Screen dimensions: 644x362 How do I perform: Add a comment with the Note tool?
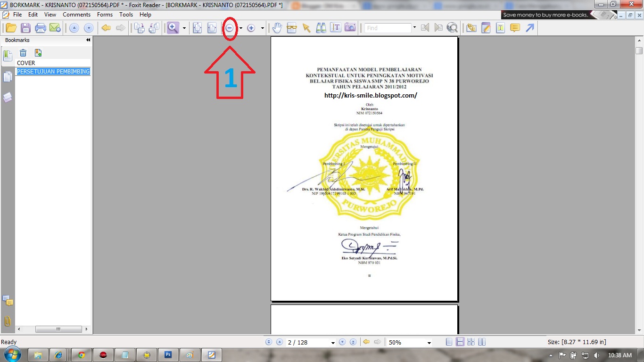pos(514,27)
